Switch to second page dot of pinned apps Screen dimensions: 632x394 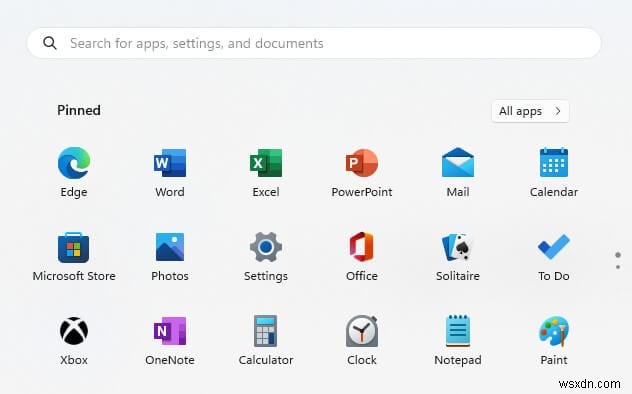coord(618,267)
